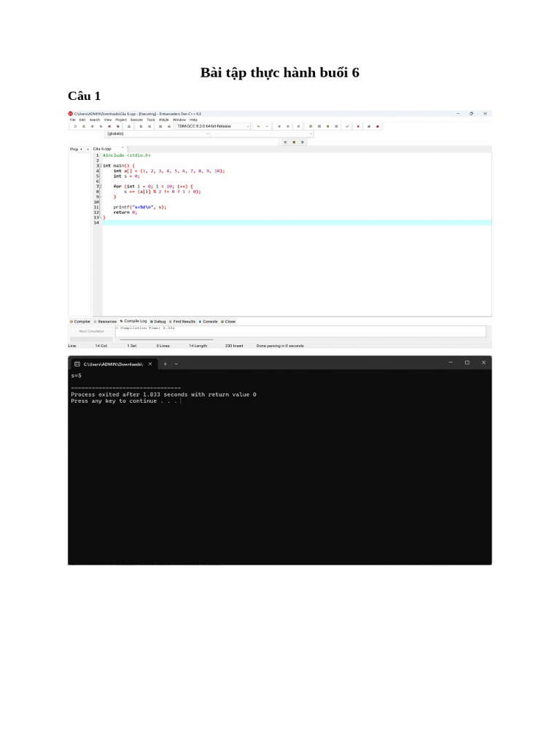Click the undo arrow toolbar icon
This screenshot has width=560, height=747.
(258, 126)
